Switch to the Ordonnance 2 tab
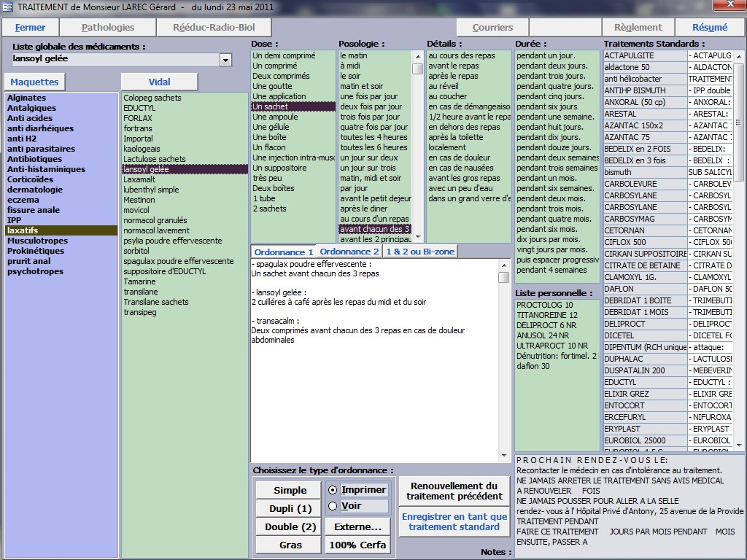 coord(350,252)
